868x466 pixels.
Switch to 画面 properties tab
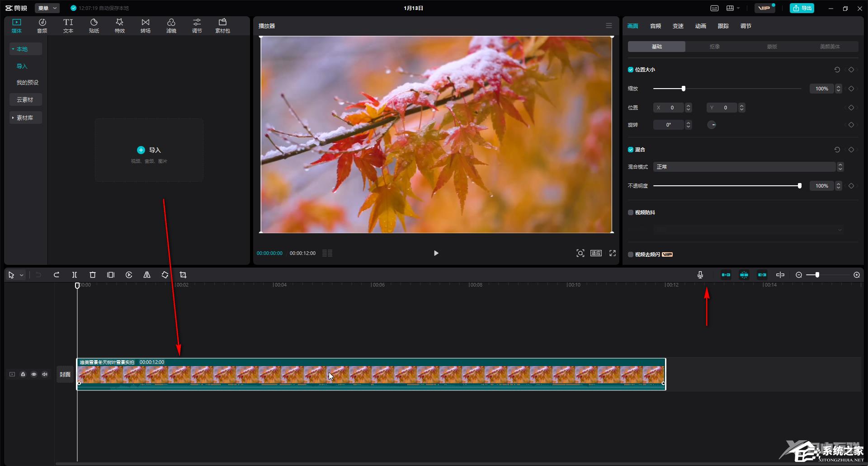click(x=633, y=26)
